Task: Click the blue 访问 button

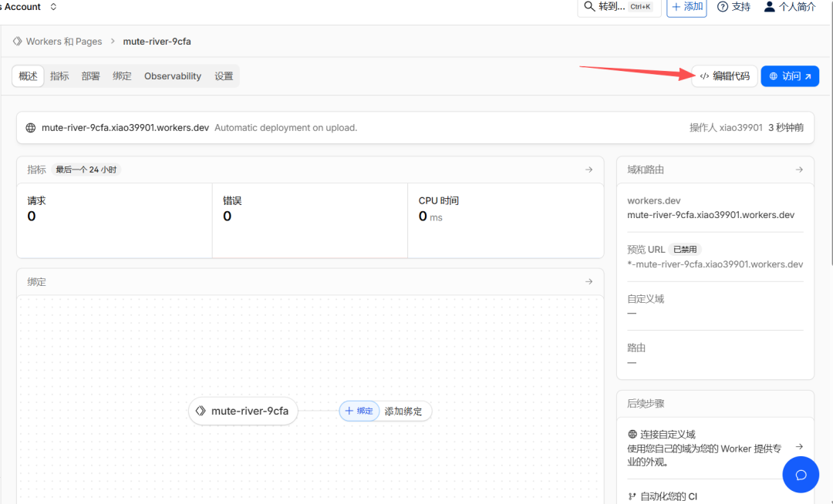Action: [x=790, y=76]
